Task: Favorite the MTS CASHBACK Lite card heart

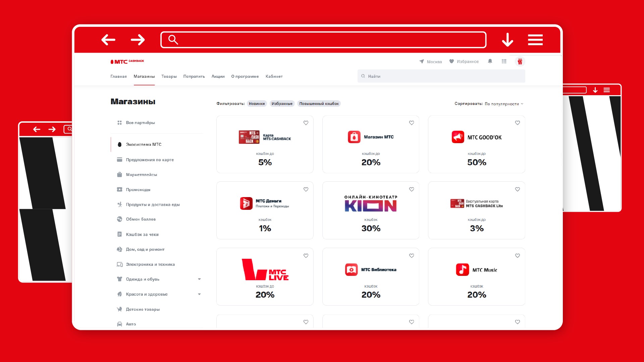Action: 518,189
